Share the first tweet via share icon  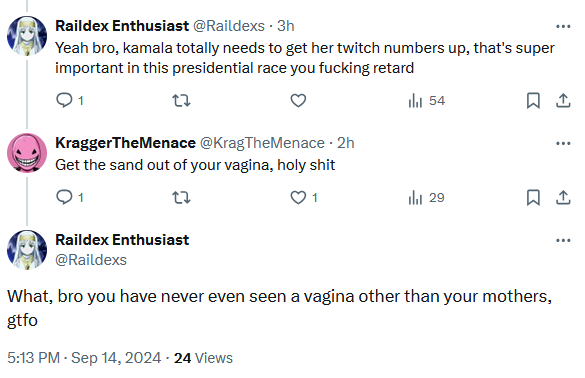563,100
